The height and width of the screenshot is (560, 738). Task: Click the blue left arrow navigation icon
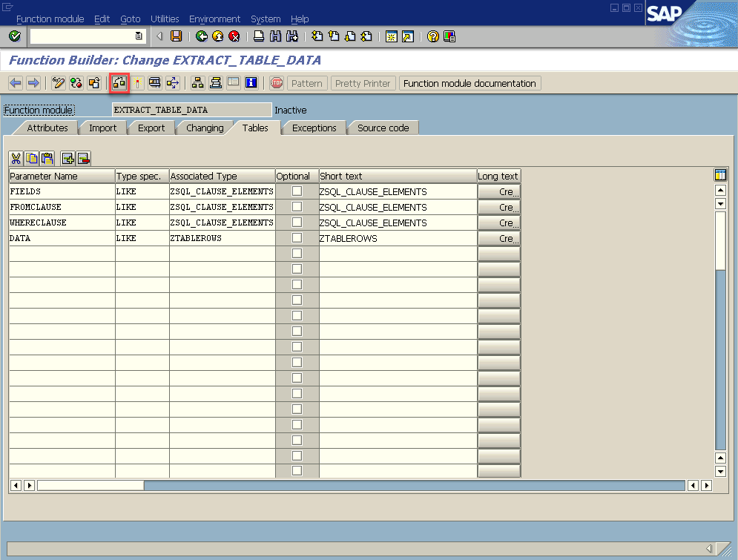(16, 83)
